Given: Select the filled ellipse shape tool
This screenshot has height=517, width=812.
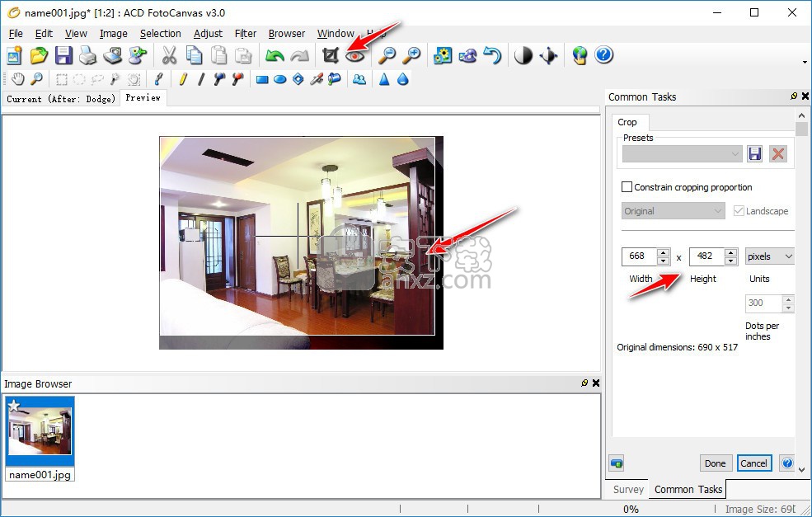Looking at the screenshot, I should 280,80.
